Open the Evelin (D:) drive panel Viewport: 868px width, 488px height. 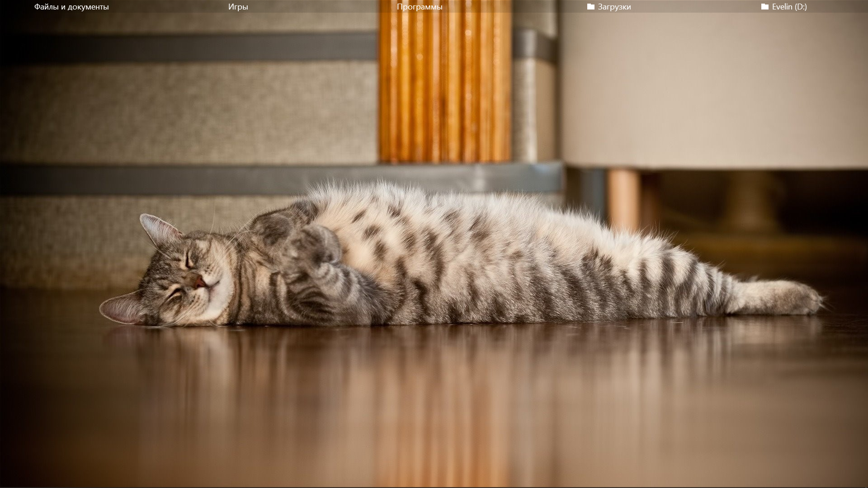789,7
